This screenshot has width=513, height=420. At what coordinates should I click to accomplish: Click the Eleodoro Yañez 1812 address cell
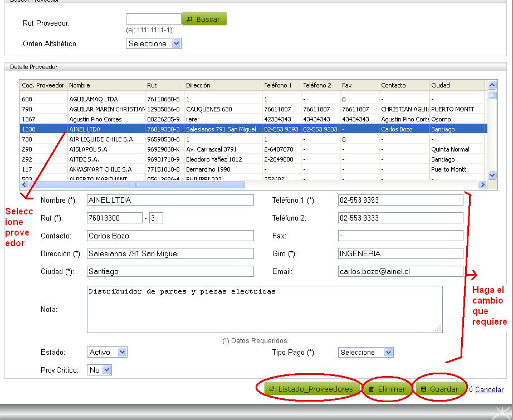pyautogui.click(x=223, y=159)
